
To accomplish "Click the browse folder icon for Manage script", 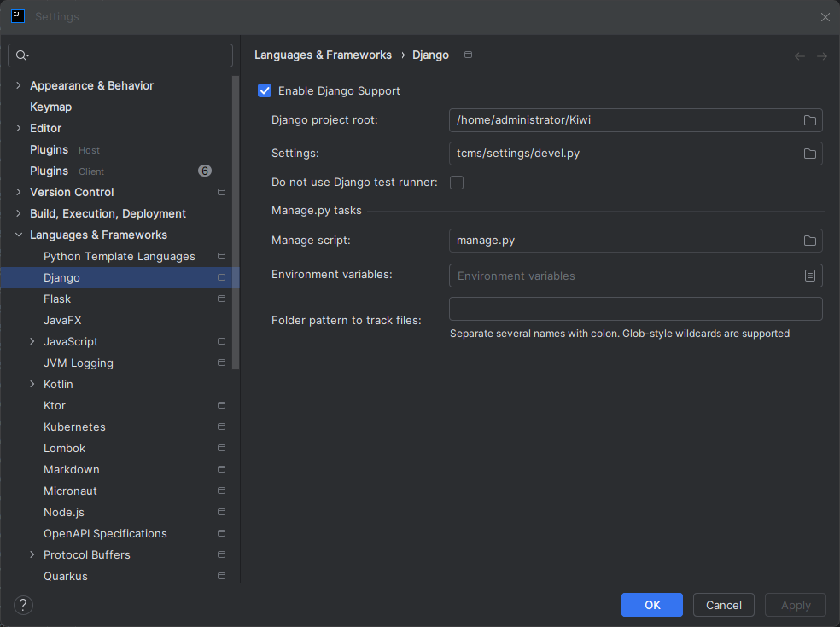I will [809, 241].
